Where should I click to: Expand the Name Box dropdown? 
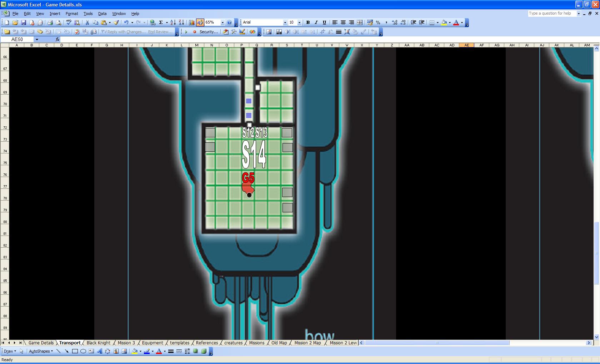point(37,39)
